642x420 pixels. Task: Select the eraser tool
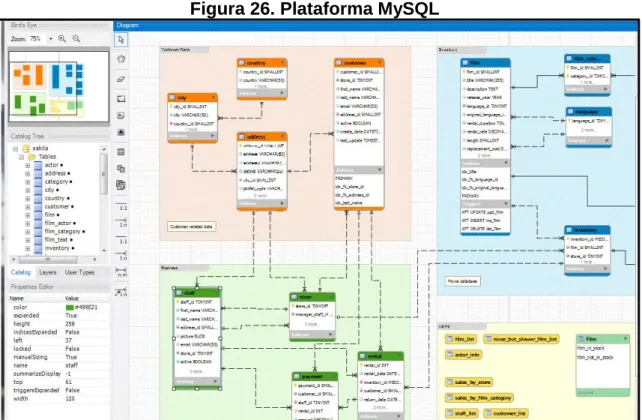[121, 79]
